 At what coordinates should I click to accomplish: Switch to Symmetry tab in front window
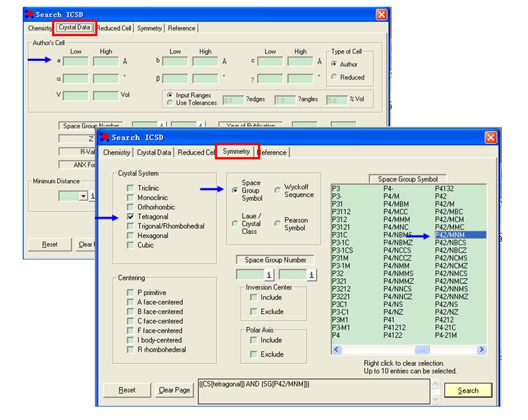pyautogui.click(x=237, y=151)
